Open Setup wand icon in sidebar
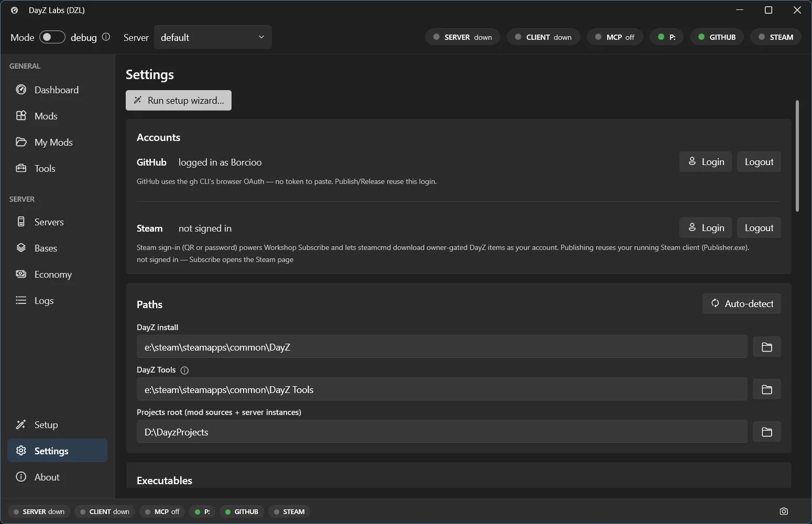 [21, 424]
